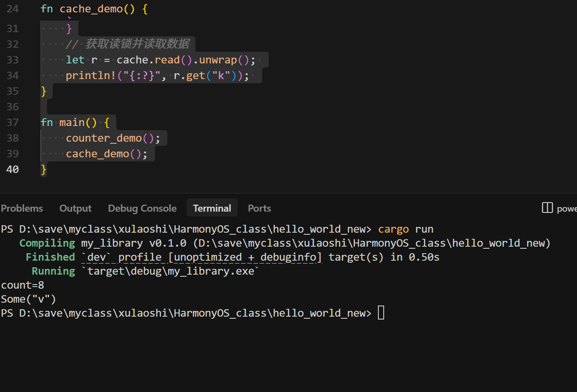577x392 pixels.
Task: Switch to the Problems tab
Action: [x=22, y=208]
